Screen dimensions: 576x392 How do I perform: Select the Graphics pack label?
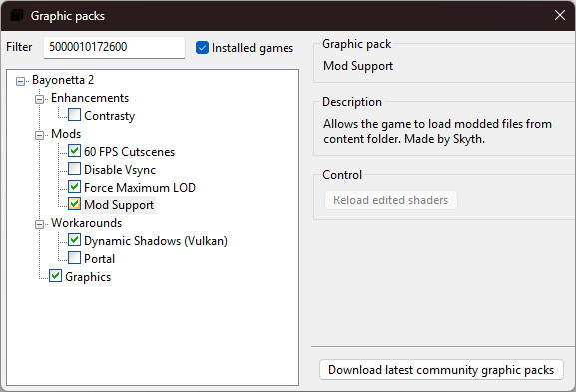pyautogui.click(x=88, y=277)
